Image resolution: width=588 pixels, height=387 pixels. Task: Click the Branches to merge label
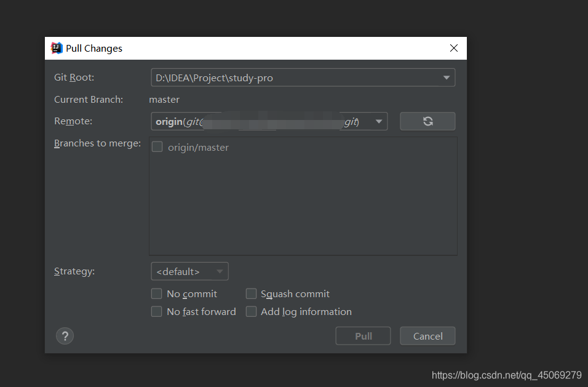tap(98, 143)
